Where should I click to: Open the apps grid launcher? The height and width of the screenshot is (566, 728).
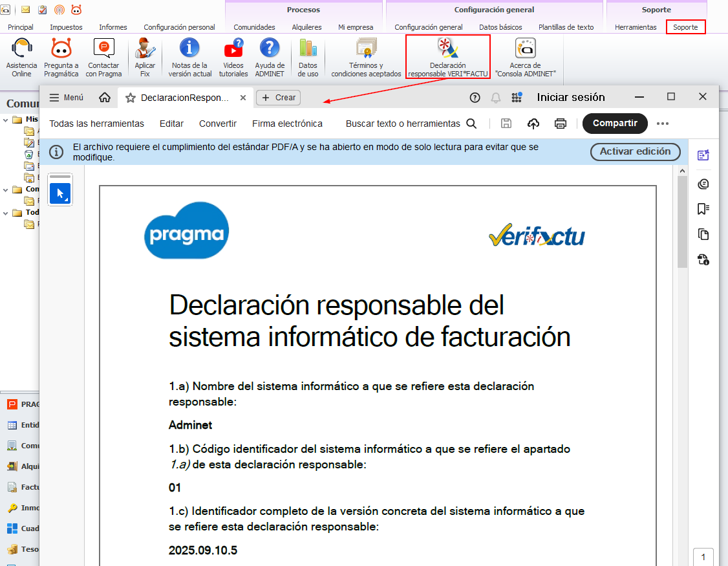point(517,98)
